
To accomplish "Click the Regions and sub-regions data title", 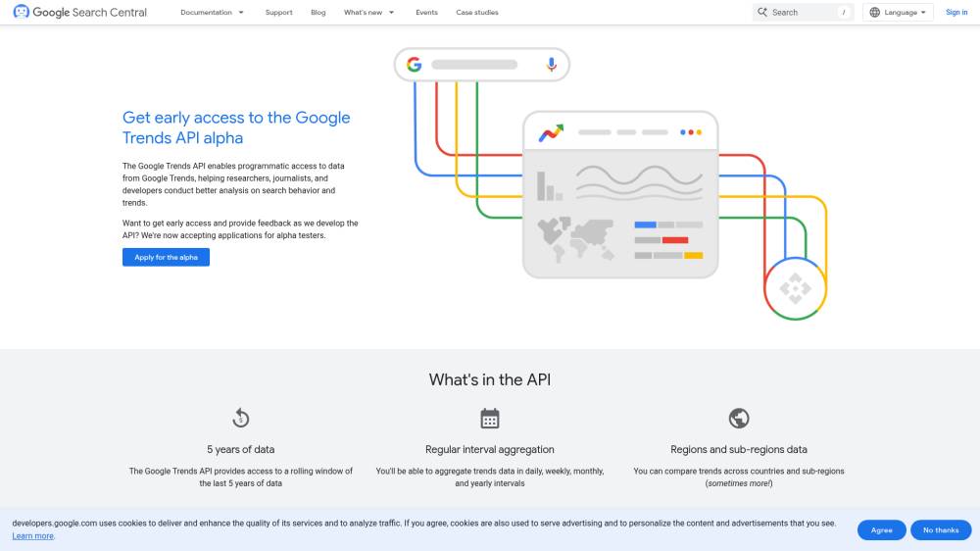I will click(739, 449).
